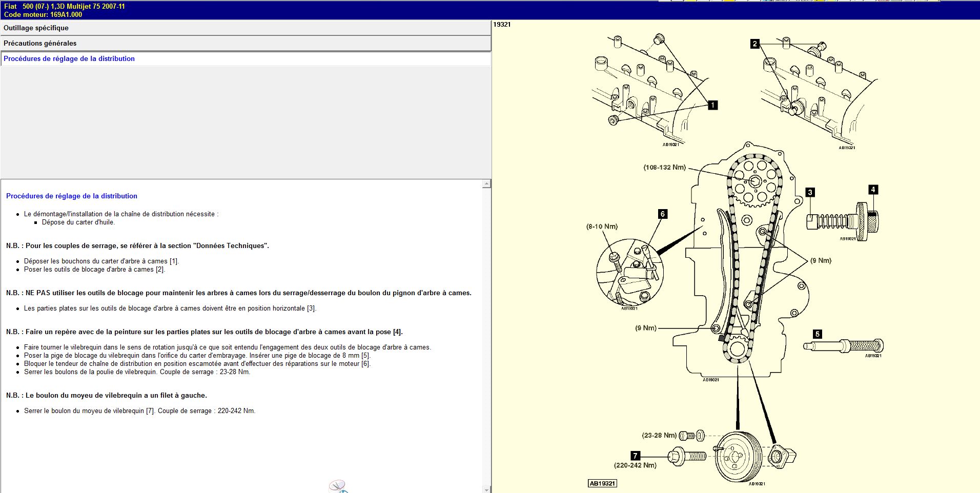This screenshot has height=493, width=980.
Task: Click the 108-132 Nm camshaft torque label
Action: [664, 168]
